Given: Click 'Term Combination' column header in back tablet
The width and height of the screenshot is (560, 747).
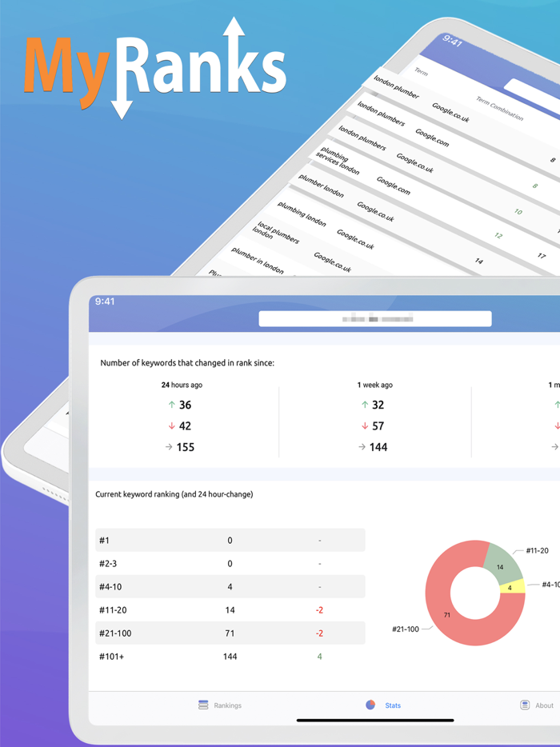Looking at the screenshot, I should [x=499, y=108].
